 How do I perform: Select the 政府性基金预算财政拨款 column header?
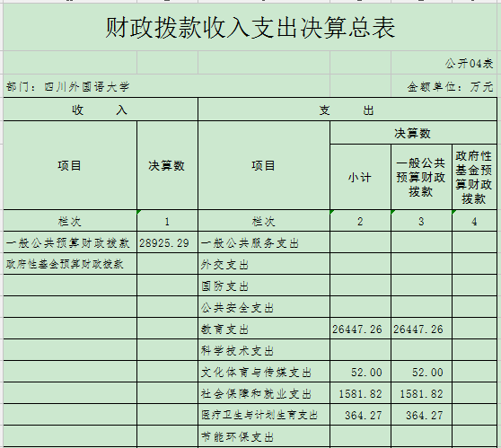point(474,177)
